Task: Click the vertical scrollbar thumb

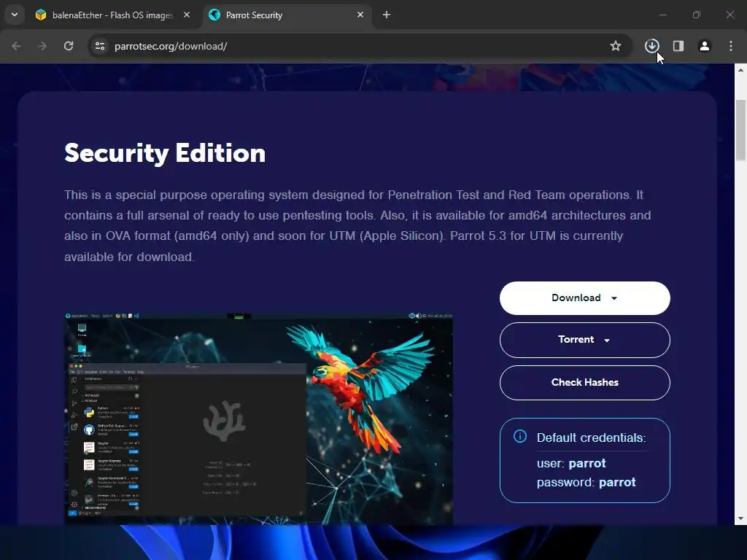Action: tap(740, 131)
